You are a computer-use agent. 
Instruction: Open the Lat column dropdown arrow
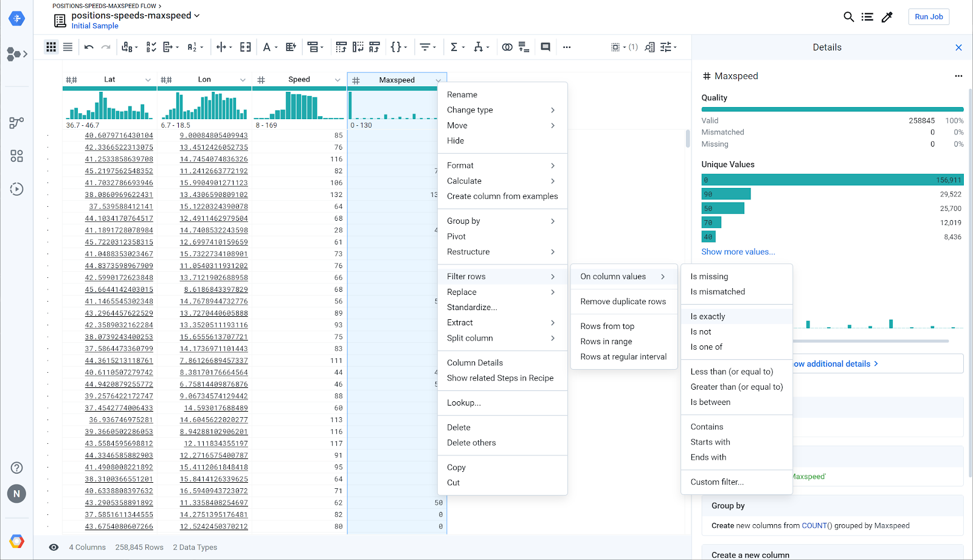coord(148,80)
